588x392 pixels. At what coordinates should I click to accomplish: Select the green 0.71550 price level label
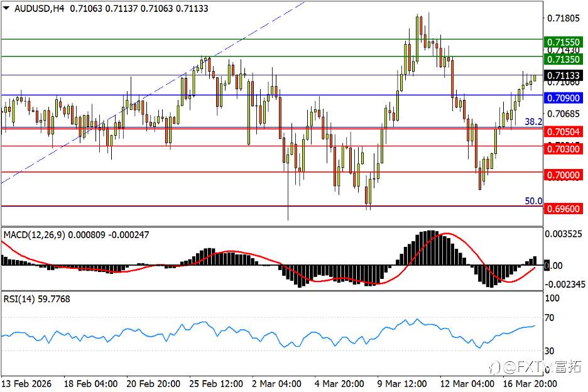click(563, 42)
